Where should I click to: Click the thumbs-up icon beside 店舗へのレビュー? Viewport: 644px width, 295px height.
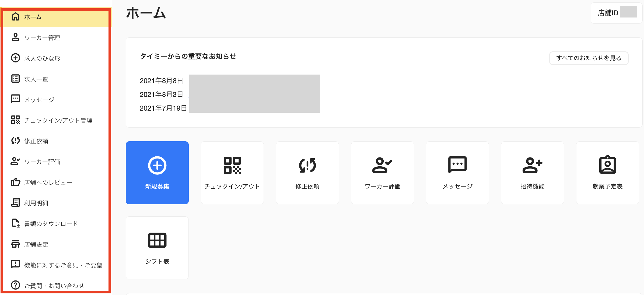(15, 182)
